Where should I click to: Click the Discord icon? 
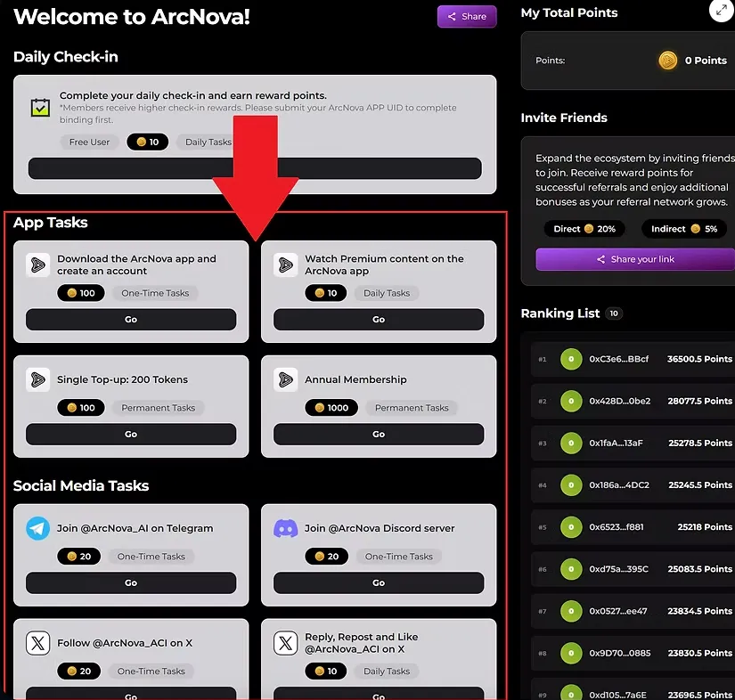285,528
